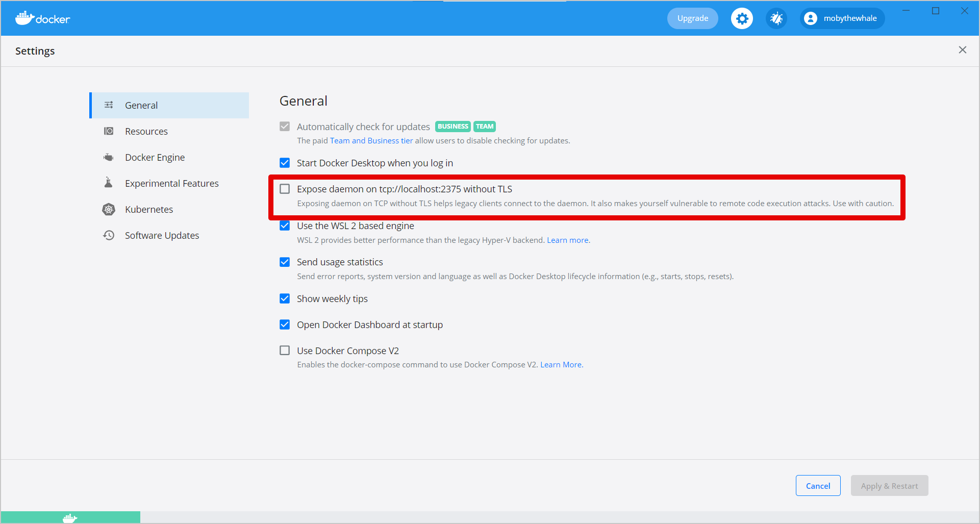This screenshot has height=524, width=980.
Task: Uncheck Send usage statistics
Action: [285, 262]
